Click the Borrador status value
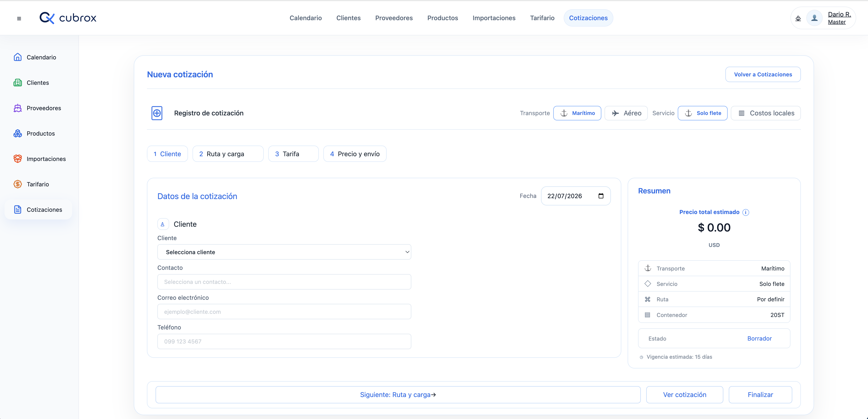Image resolution: width=868 pixels, height=419 pixels. coord(759,338)
